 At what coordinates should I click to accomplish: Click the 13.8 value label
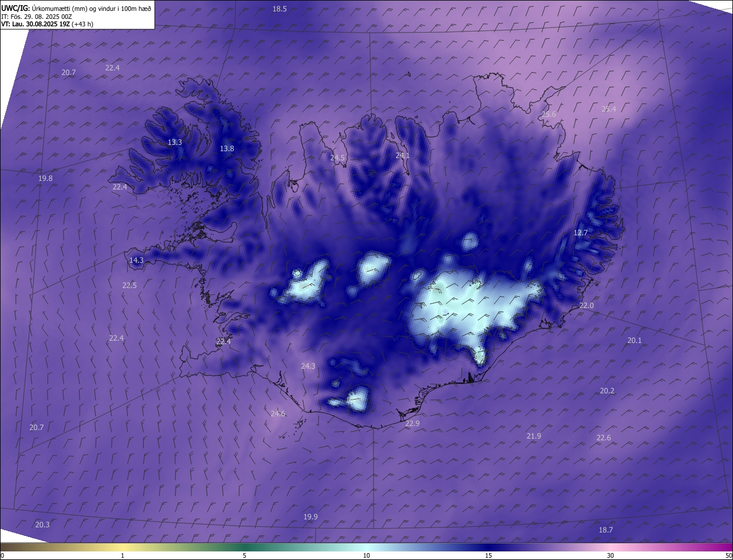[227, 148]
